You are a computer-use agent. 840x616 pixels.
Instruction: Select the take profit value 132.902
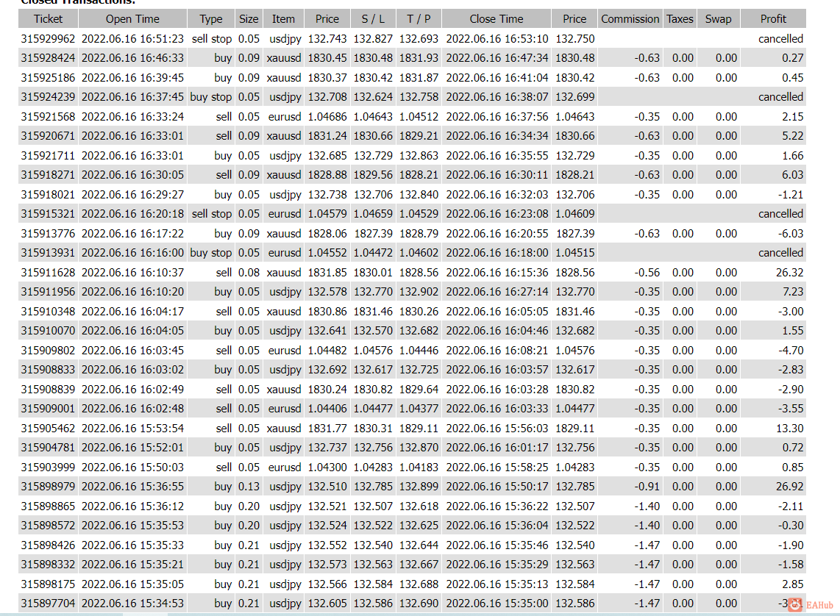pos(419,292)
